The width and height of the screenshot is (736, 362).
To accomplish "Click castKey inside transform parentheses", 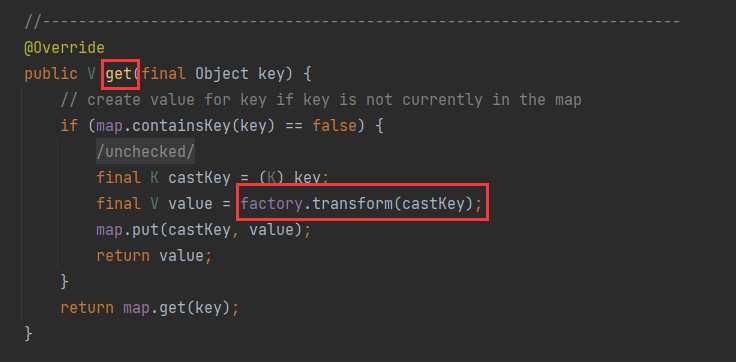I will [x=432, y=203].
